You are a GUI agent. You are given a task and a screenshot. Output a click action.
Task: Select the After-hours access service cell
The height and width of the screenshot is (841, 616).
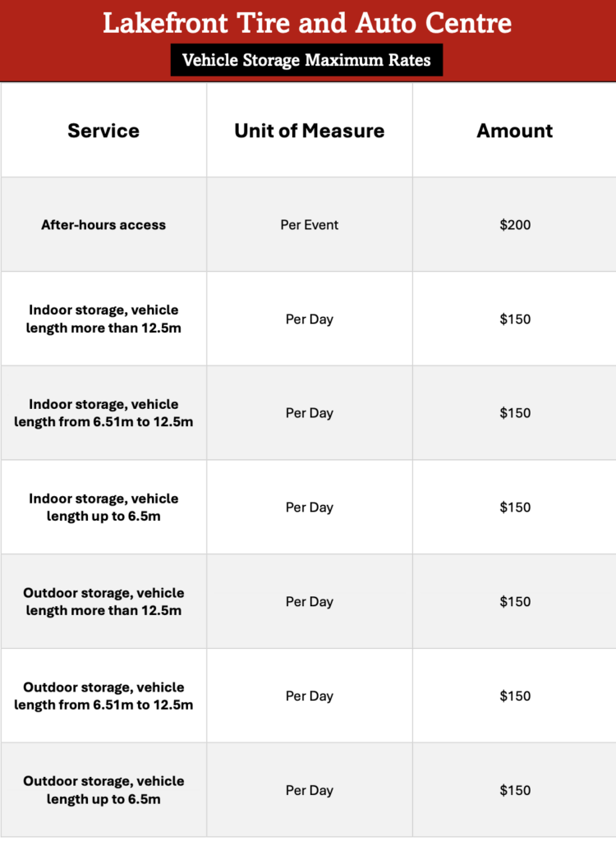(x=103, y=224)
